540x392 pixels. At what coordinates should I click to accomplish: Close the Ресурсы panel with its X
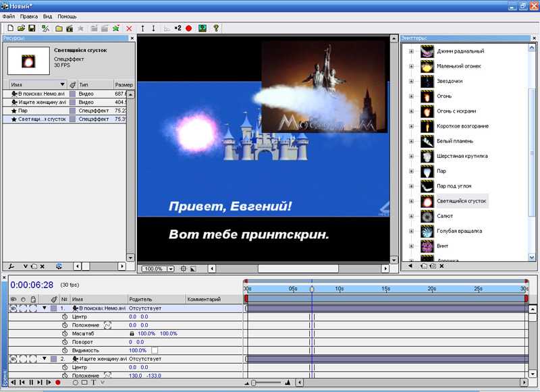click(x=132, y=38)
